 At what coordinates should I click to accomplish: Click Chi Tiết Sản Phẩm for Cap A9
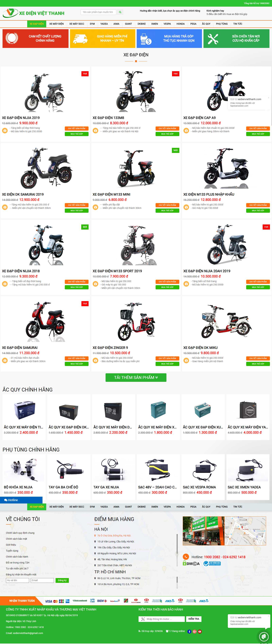coord(258,128)
